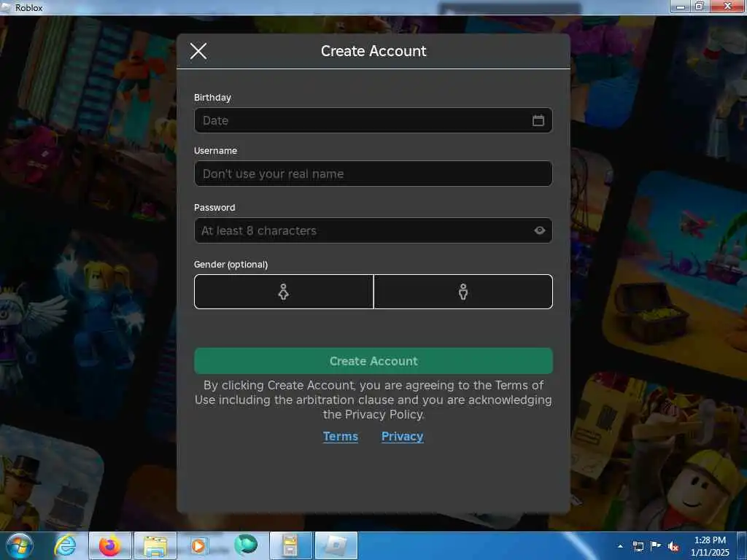Minimize the Roblox window
747x560 pixels.
(681, 6)
